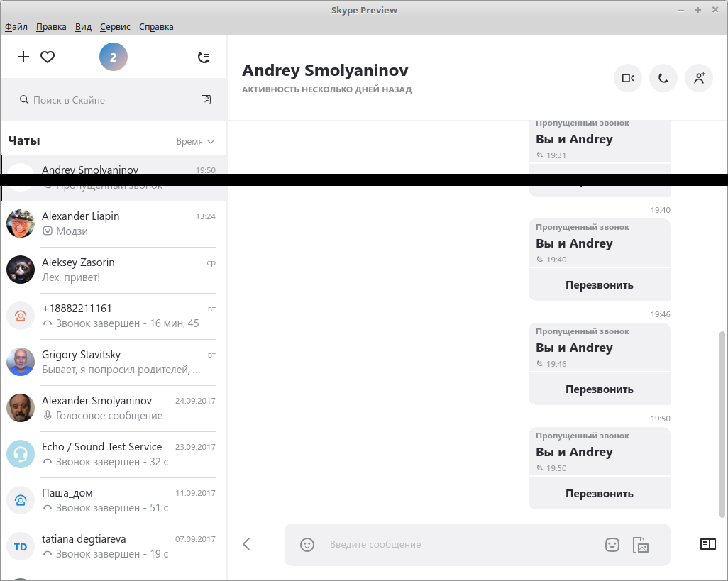This screenshot has width=728, height=581.
Task: Open the profile avatar showing number 2
Action: 114,57
